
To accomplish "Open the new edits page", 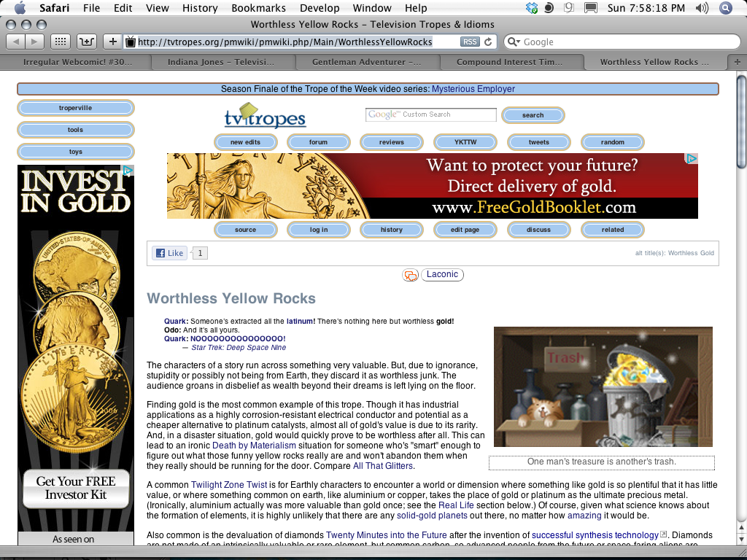I will [245, 142].
